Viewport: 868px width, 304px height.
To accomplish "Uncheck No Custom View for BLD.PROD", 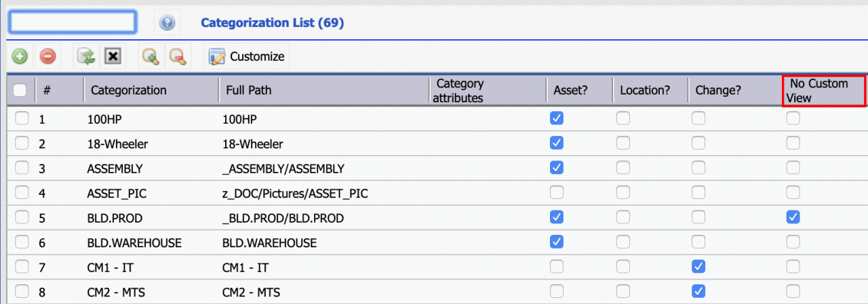I will (793, 217).
